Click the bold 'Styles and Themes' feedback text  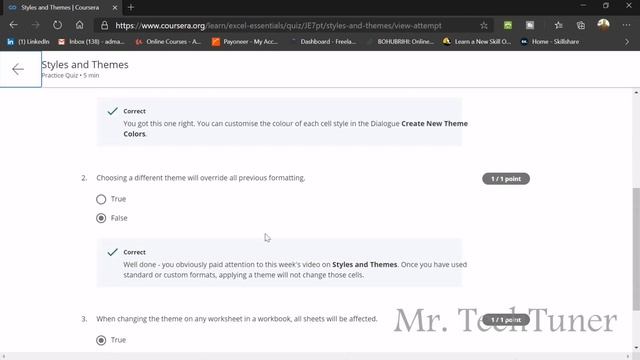[x=364, y=264]
